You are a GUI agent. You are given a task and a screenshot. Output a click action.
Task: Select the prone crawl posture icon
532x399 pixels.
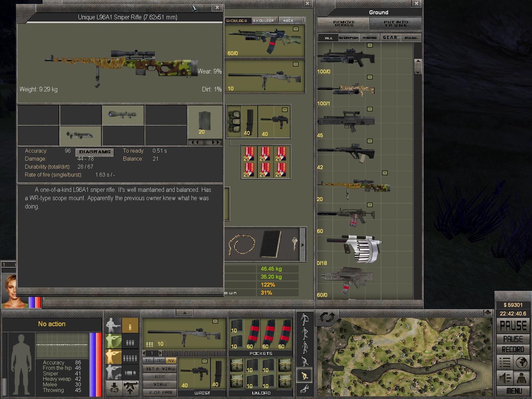[304, 389]
